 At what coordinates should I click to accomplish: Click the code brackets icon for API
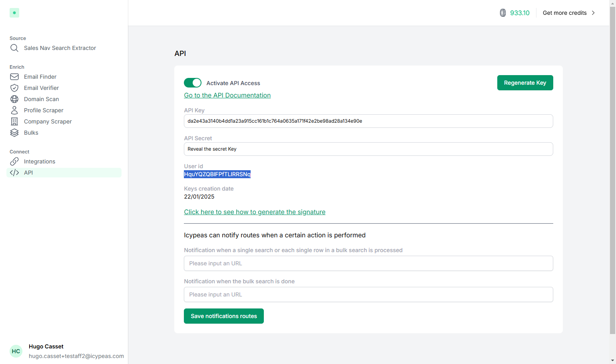point(14,173)
